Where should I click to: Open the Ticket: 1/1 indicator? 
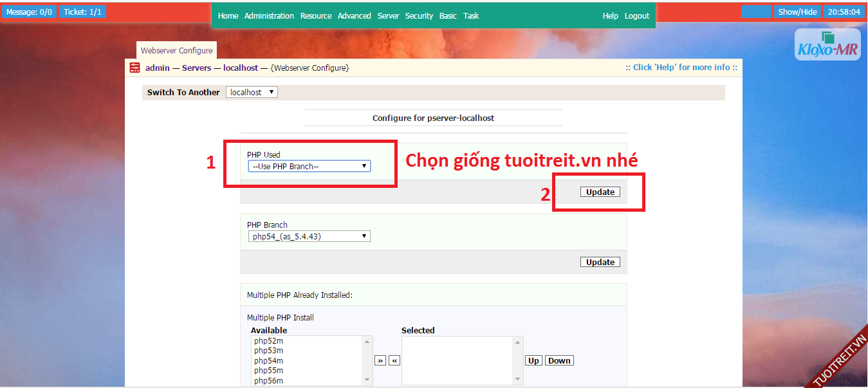pyautogui.click(x=82, y=12)
